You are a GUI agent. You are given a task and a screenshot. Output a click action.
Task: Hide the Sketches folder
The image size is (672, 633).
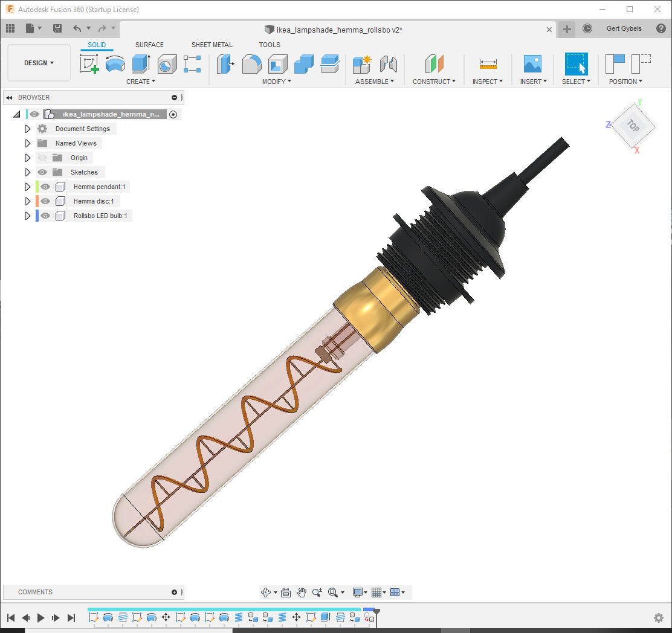42,172
